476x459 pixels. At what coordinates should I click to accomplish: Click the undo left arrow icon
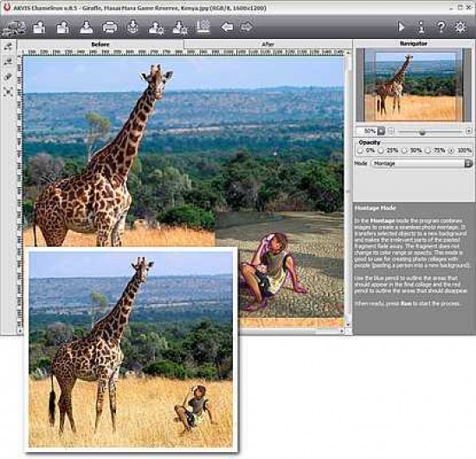pyautogui.click(x=227, y=27)
